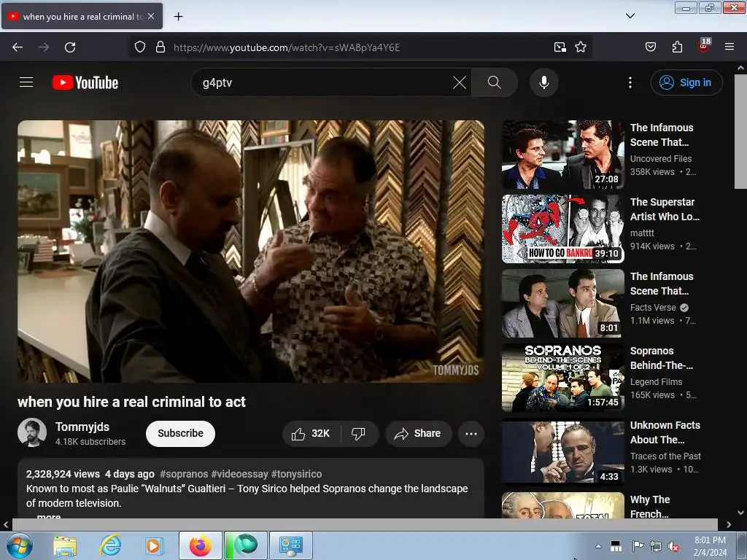The width and height of the screenshot is (747, 560).
Task: Open the 8:01 Facts Verse video thumbnail
Action: click(562, 303)
